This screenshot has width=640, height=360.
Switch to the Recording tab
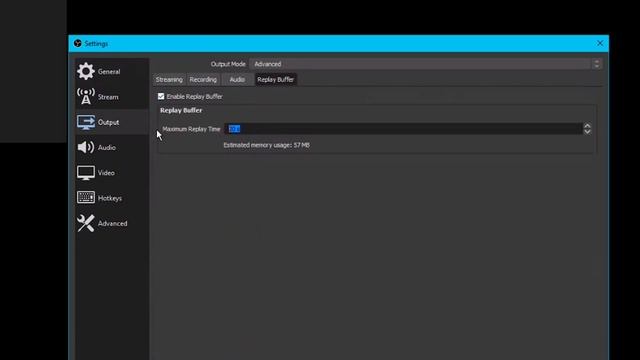(x=203, y=80)
